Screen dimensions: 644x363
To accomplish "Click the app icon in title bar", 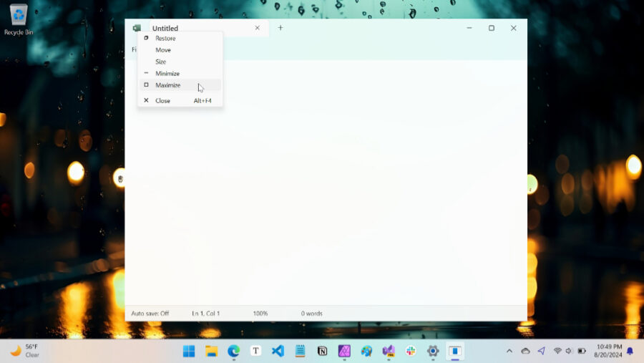I will click(137, 28).
